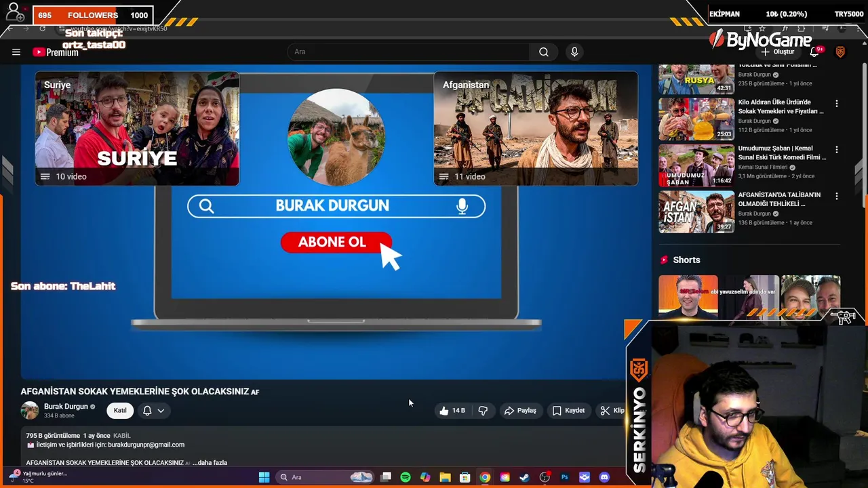The image size is (868, 488).
Task: Create a clip with the Klip scissors
Action: pos(612,411)
